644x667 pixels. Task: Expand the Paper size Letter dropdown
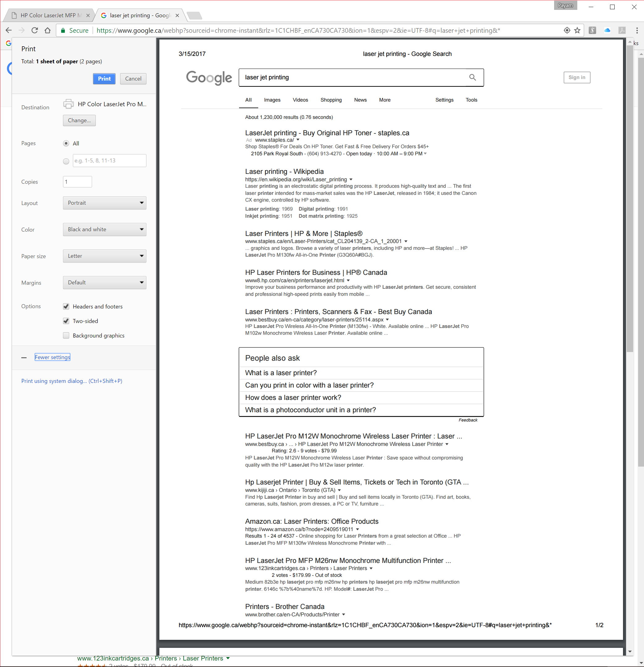click(104, 256)
